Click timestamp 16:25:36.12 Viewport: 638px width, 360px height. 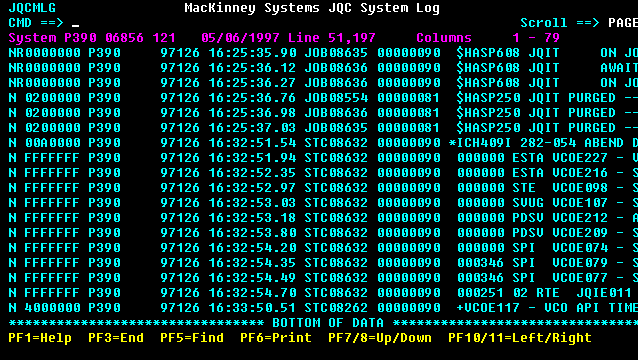point(252,68)
